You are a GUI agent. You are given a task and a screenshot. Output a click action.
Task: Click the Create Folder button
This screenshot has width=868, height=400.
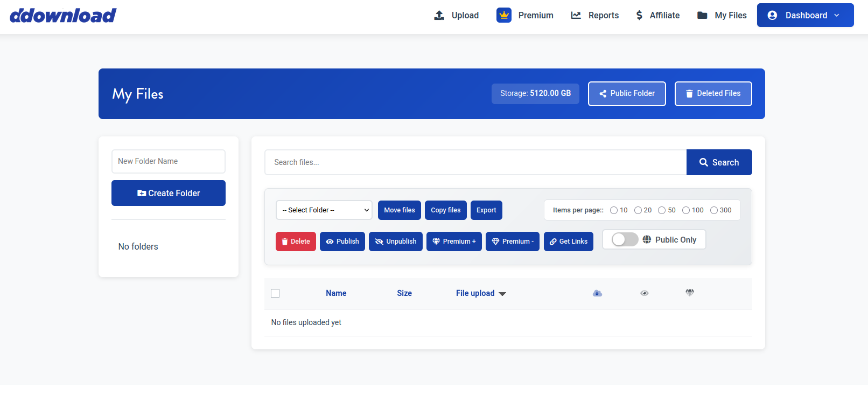[169, 193]
